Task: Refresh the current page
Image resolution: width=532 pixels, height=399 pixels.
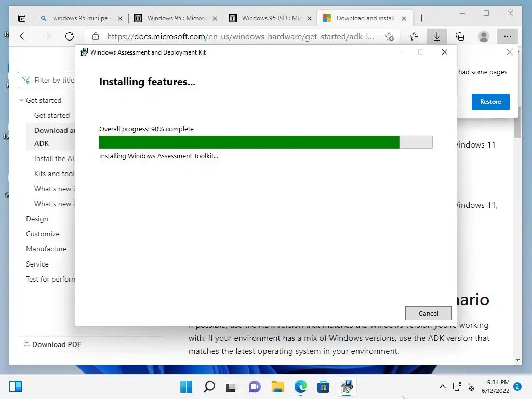Action: pos(70,36)
